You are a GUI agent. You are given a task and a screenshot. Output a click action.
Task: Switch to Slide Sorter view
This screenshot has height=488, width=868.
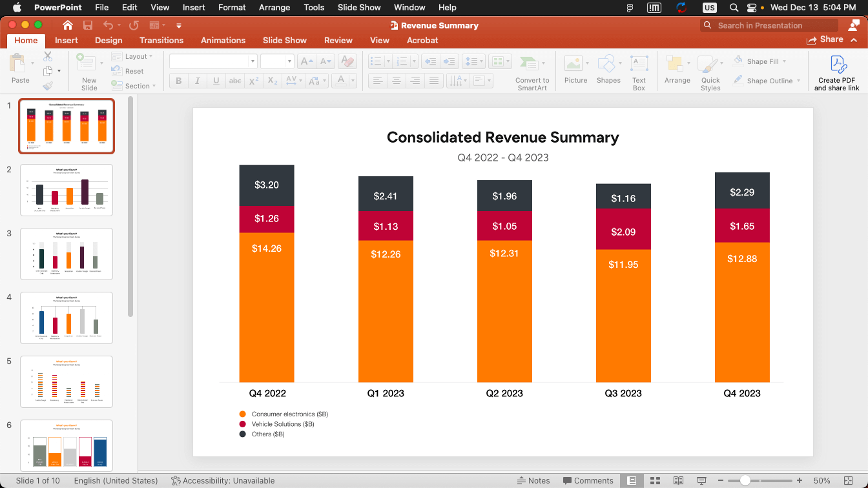pos(655,481)
